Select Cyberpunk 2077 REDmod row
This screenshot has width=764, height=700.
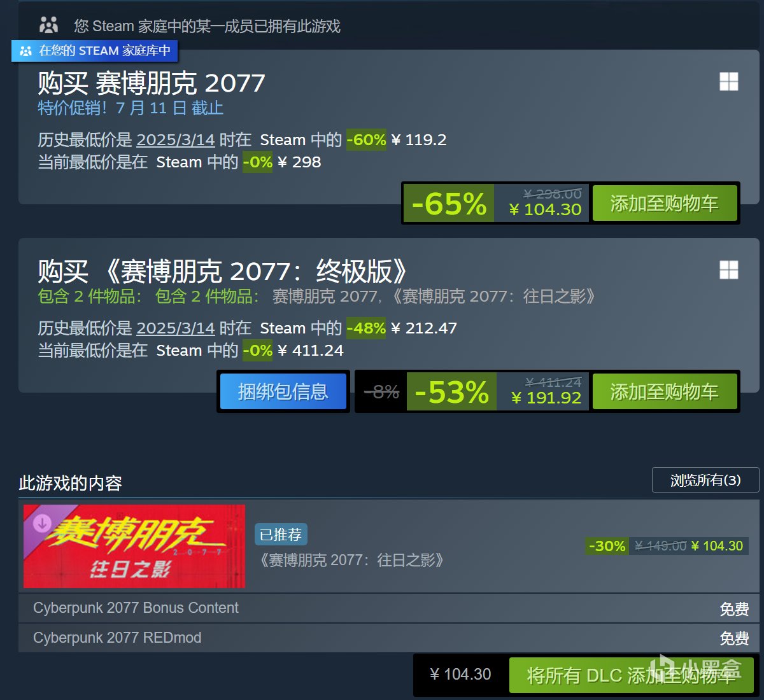[x=388, y=638]
